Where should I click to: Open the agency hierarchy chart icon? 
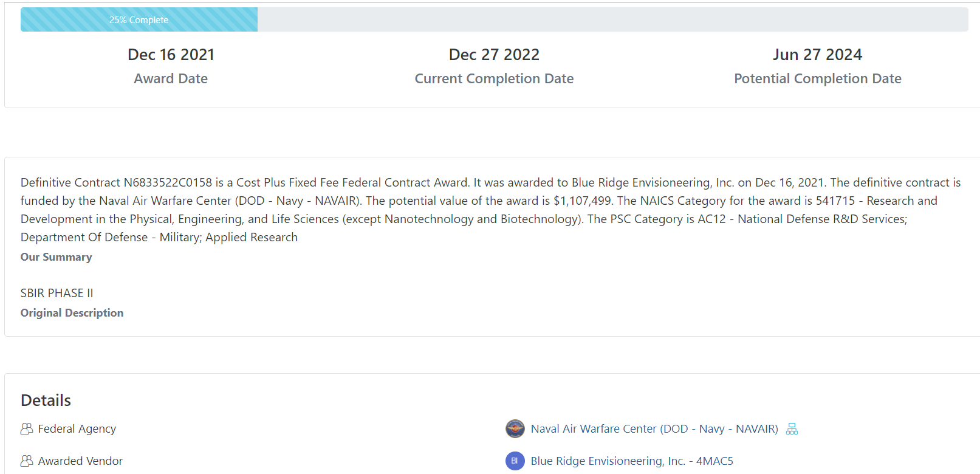click(x=792, y=429)
